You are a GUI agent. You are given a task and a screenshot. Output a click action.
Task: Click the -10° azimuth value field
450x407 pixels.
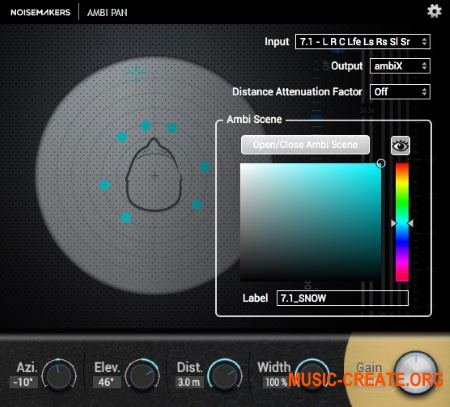point(24,382)
